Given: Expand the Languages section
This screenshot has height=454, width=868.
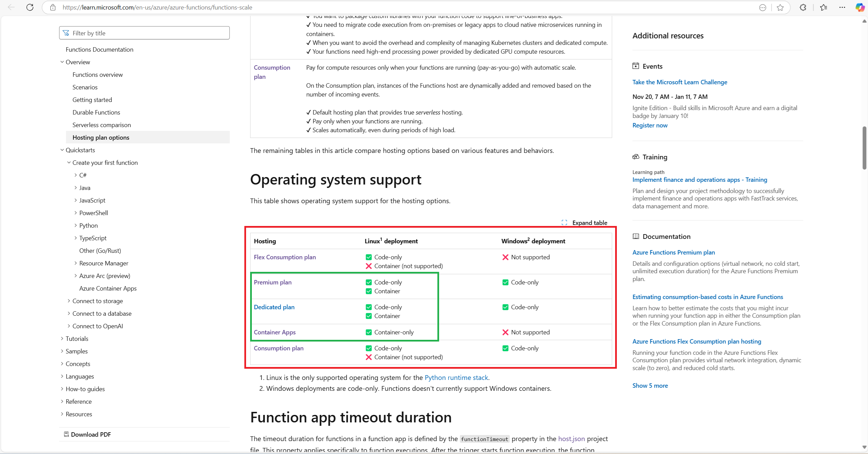Looking at the screenshot, I should (x=62, y=376).
